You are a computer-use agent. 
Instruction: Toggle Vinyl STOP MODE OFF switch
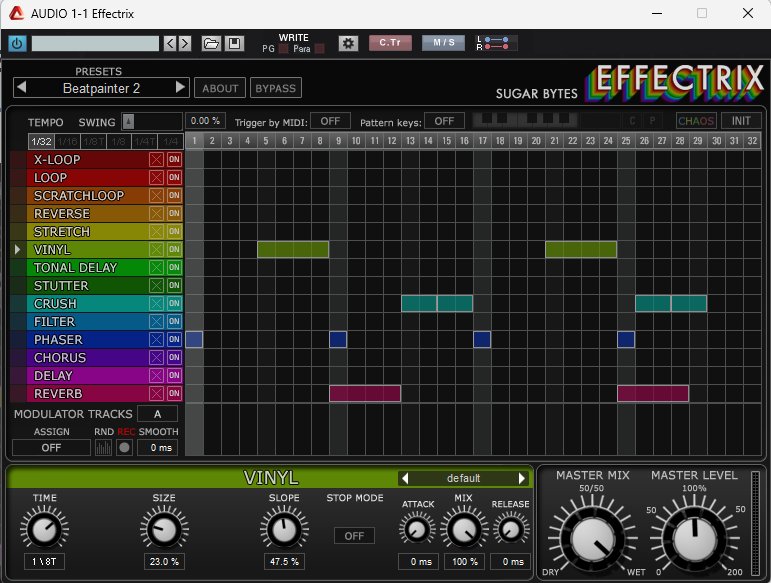(x=354, y=536)
